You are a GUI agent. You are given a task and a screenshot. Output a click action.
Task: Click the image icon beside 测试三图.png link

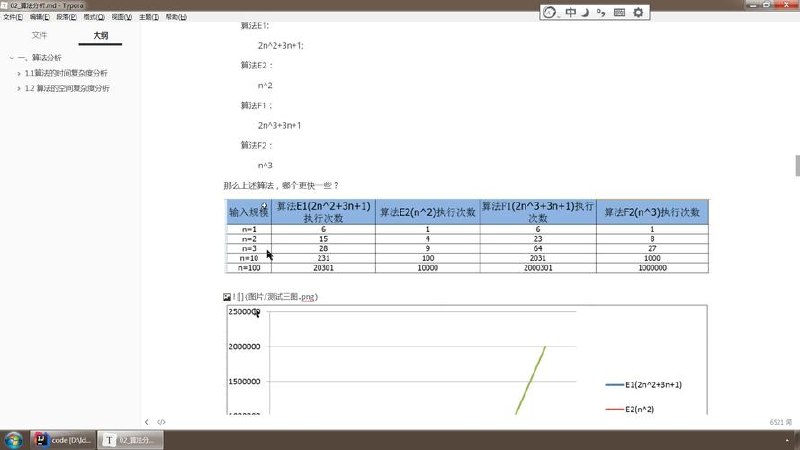pos(227,297)
